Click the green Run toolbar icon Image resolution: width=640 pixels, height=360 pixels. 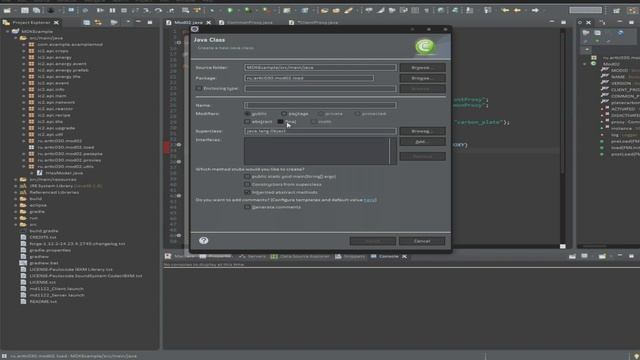point(230,10)
